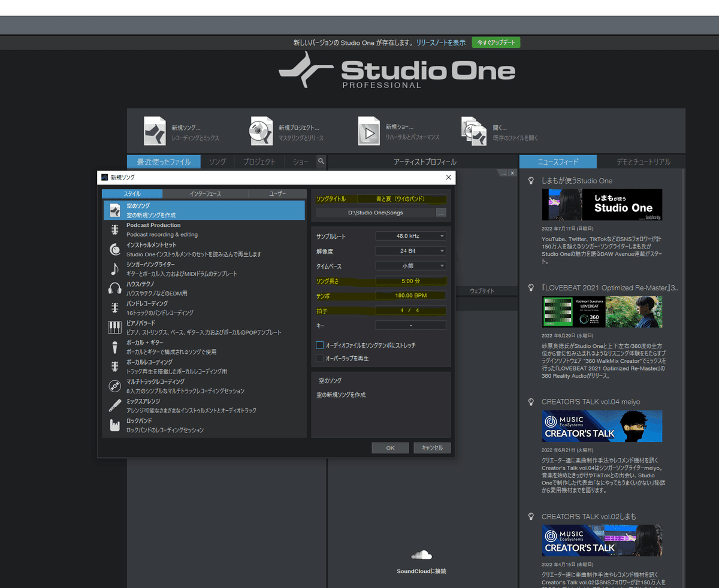Image resolution: width=719 pixels, height=588 pixels.
Task: Open the リリースノートを表示 link
Action: [x=441, y=43]
